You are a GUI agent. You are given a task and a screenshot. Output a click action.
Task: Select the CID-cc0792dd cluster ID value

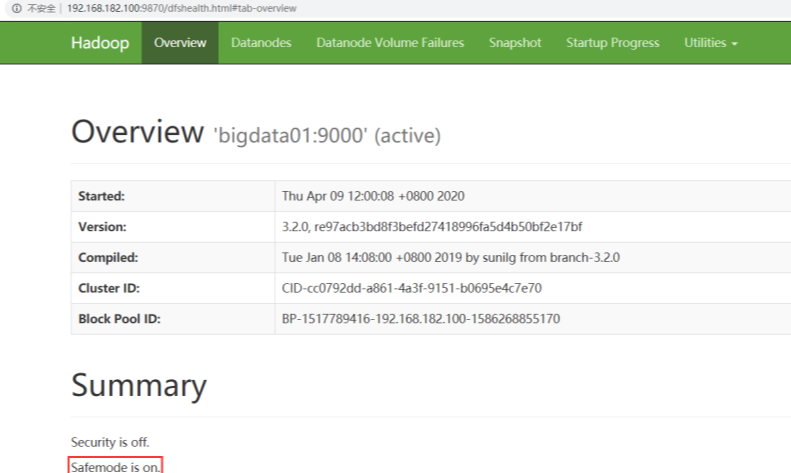[412, 288]
